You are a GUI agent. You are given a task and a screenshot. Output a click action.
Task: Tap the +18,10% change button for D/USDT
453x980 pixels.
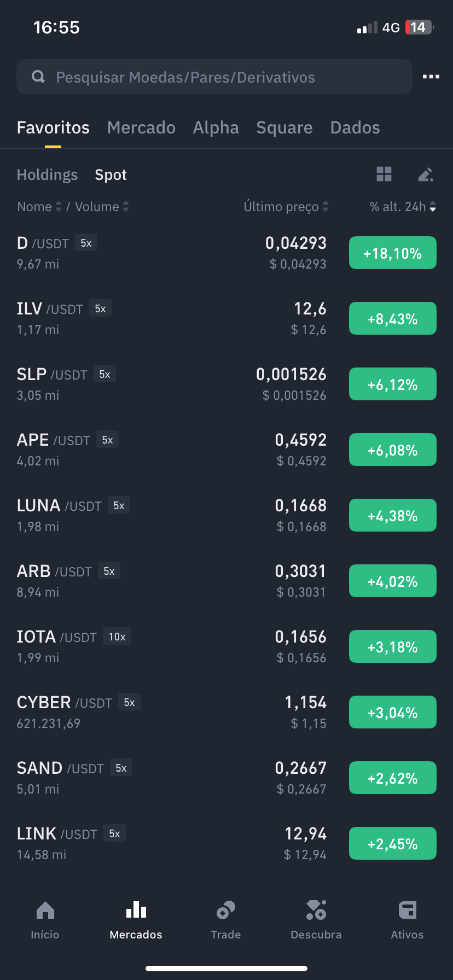tap(392, 253)
